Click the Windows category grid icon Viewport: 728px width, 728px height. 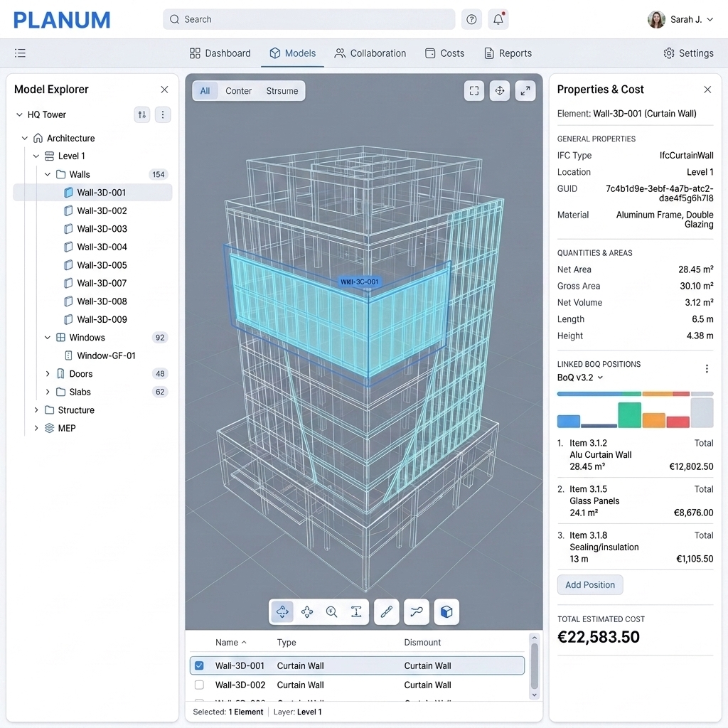click(x=60, y=338)
